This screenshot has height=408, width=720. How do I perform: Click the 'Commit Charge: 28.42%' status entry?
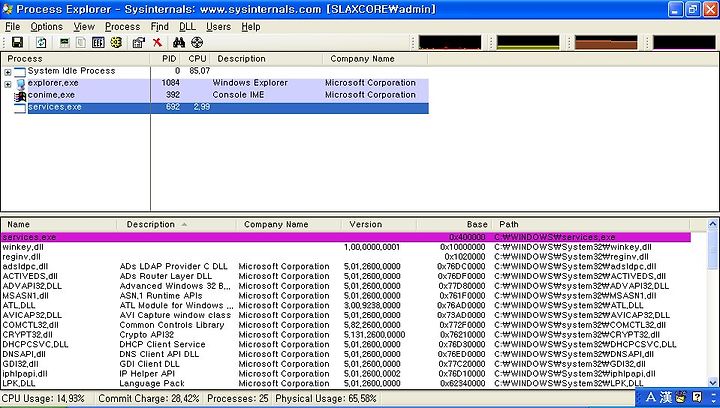click(149, 398)
